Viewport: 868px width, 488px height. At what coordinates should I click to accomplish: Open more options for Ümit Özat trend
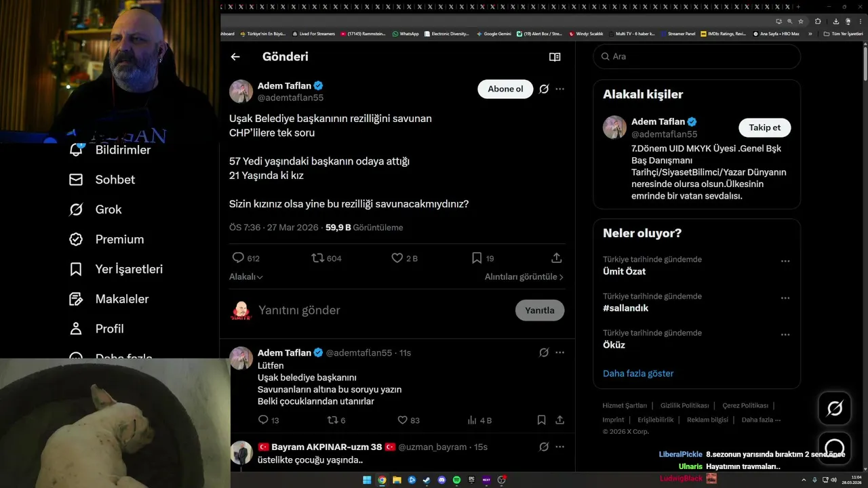[785, 261]
